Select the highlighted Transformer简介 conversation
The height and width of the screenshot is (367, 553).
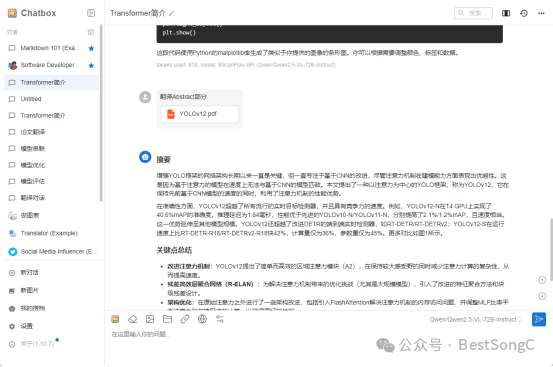[52, 82]
